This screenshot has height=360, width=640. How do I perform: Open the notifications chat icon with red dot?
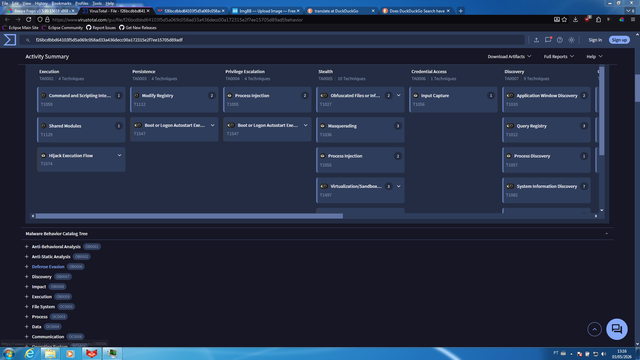(548, 40)
